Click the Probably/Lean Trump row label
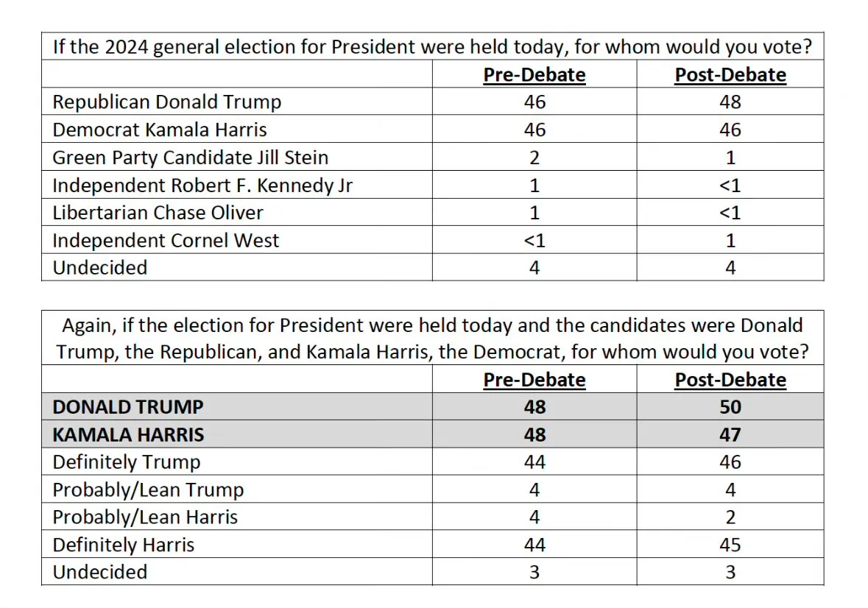 148,489
